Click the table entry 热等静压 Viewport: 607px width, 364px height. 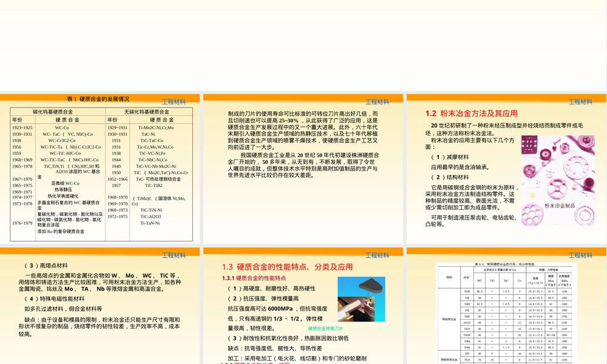[x=63, y=189]
